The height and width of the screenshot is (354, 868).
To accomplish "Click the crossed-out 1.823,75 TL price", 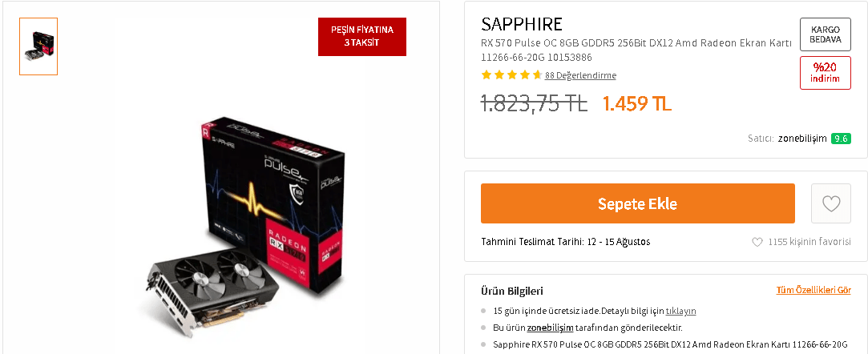I will coord(534,103).
